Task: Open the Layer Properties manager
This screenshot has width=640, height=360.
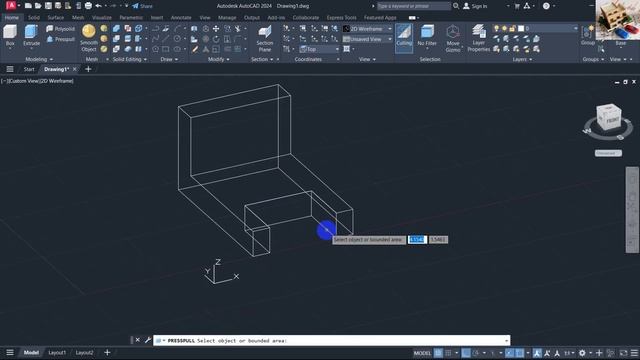Action: click(x=478, y=38)
